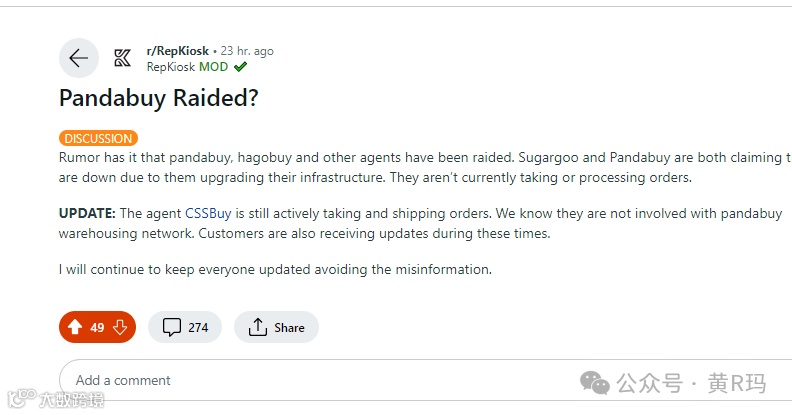Open the 274 comments button
The image size is (792, 415).
pos(185,327)
